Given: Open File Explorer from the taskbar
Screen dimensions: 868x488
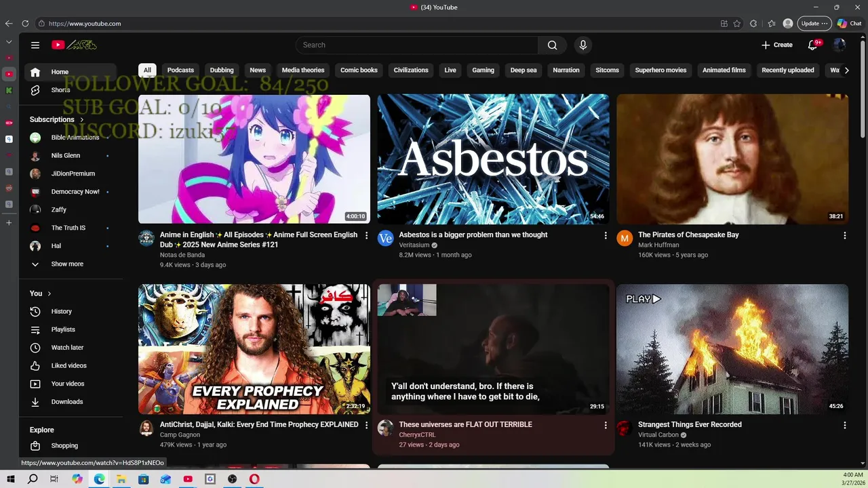Looking at the screenshot, I should click(121, 479).
